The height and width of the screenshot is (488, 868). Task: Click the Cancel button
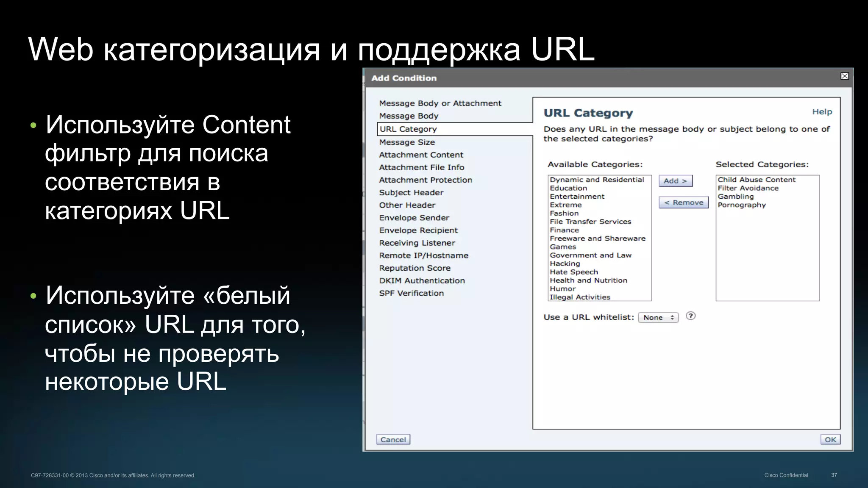(393, 440)
